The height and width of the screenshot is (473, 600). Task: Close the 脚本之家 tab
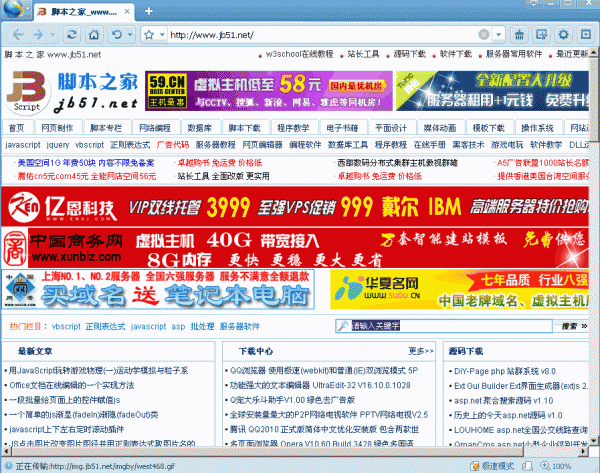pyautogui.click(x=127, y=11)
